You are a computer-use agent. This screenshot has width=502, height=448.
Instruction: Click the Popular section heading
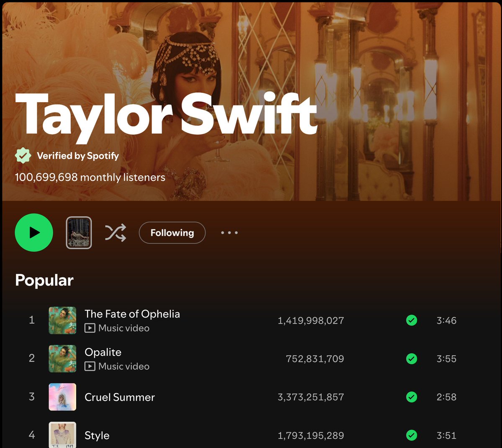(x=44, y=281)
